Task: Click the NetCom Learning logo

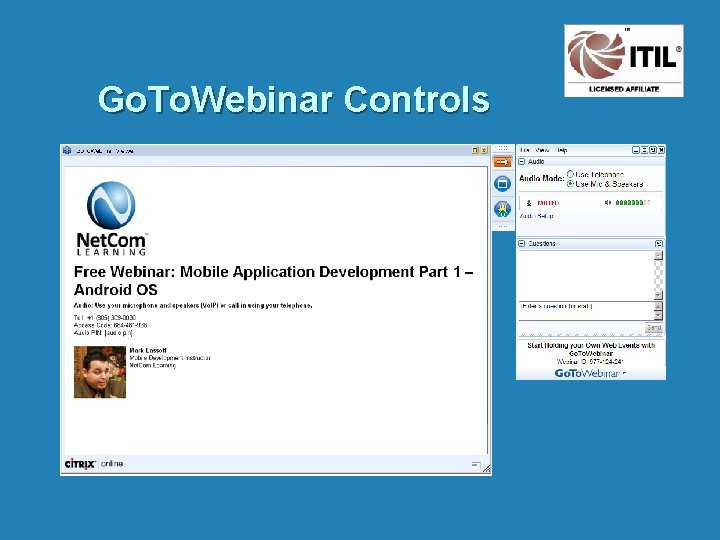Action: pos(111,218)
